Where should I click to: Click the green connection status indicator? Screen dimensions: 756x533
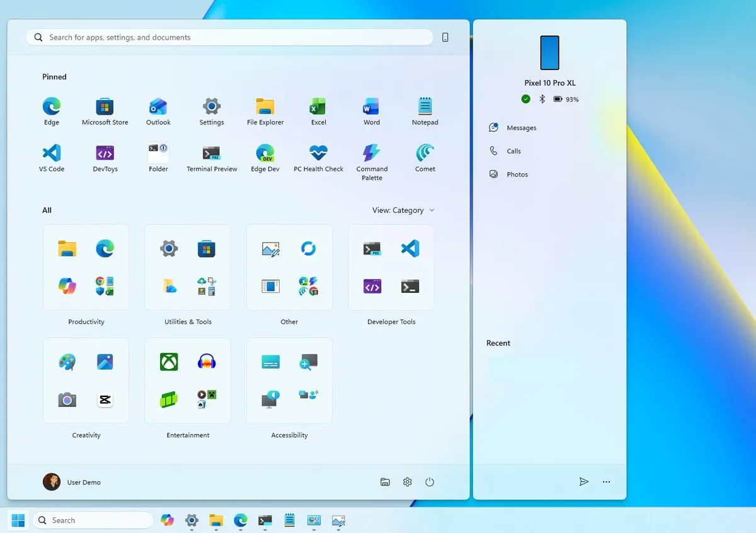526,99
